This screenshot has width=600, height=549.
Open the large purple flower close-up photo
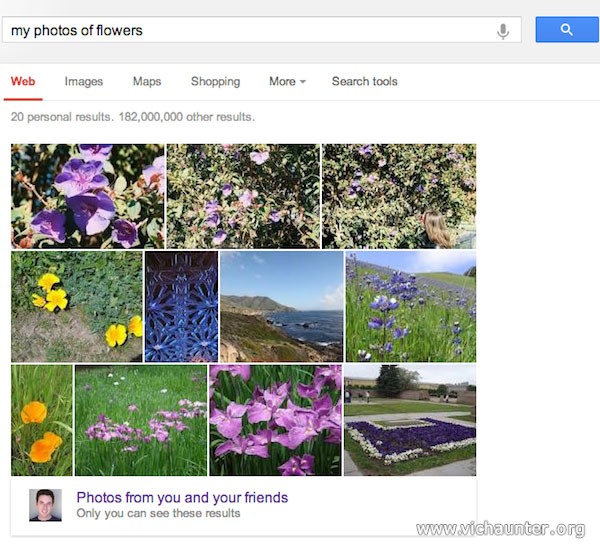coord(88,196)
